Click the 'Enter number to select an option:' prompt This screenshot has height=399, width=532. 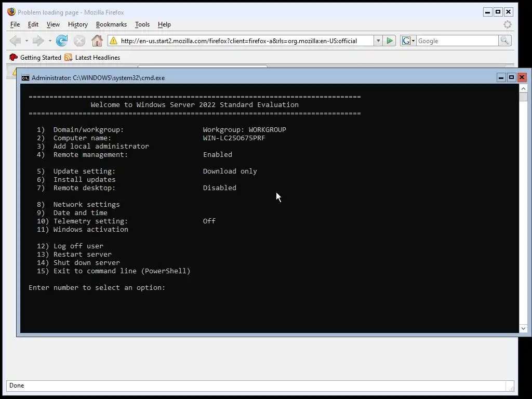[97, 288]
